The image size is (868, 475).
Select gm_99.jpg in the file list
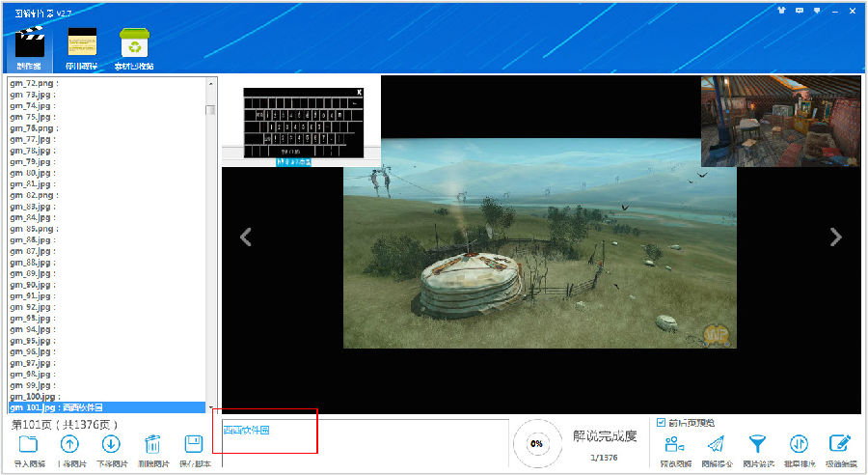pos(33,386)
